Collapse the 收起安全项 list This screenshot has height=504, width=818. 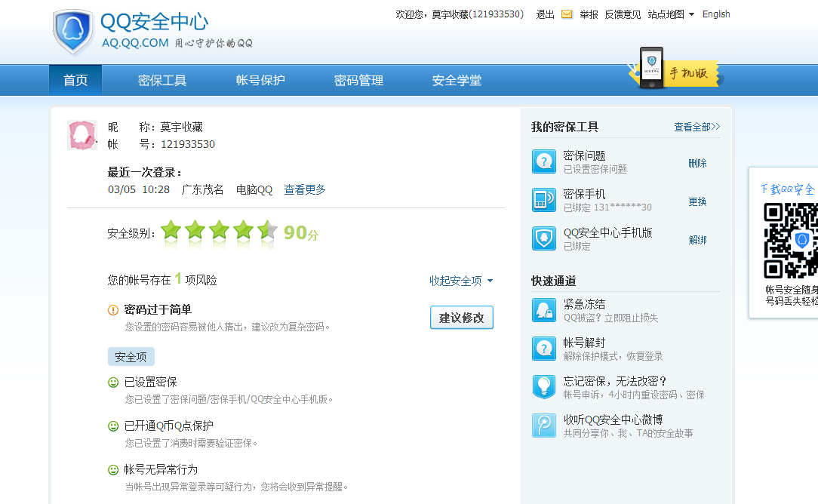(x=461, y=281)
